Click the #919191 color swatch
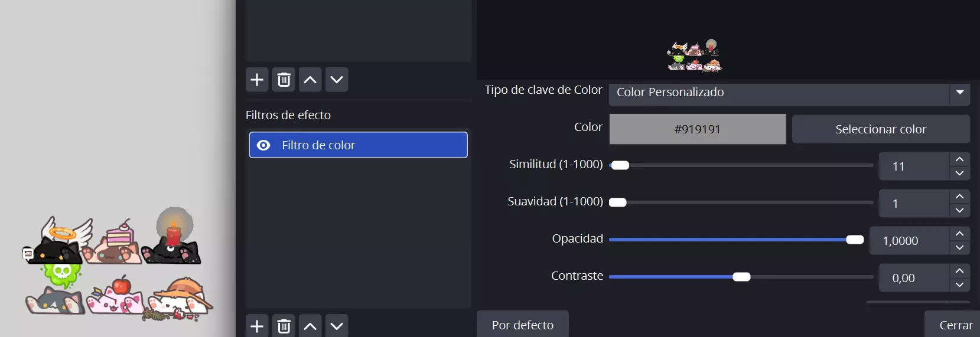 click(697, 129)
